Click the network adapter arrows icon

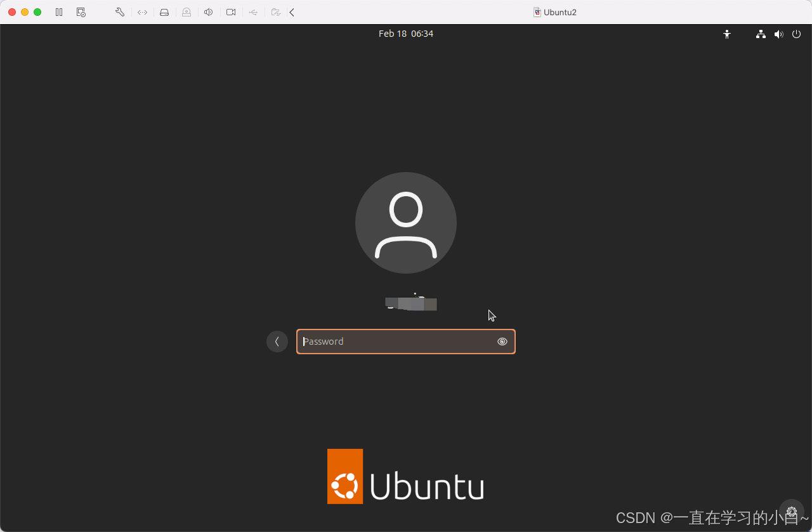pyautogui.click(x=143, y=12)
